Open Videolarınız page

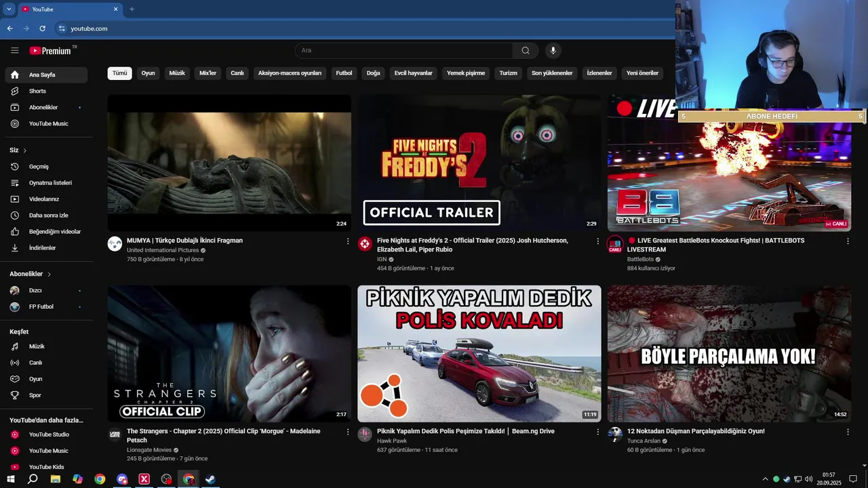(x=46, y=199)
